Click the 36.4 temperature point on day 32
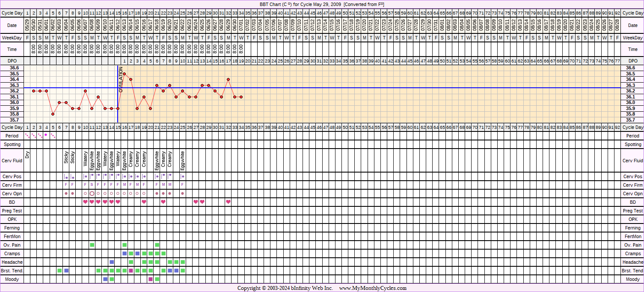Viewport: 644px width, 292px height. click(x=229, y=79)
